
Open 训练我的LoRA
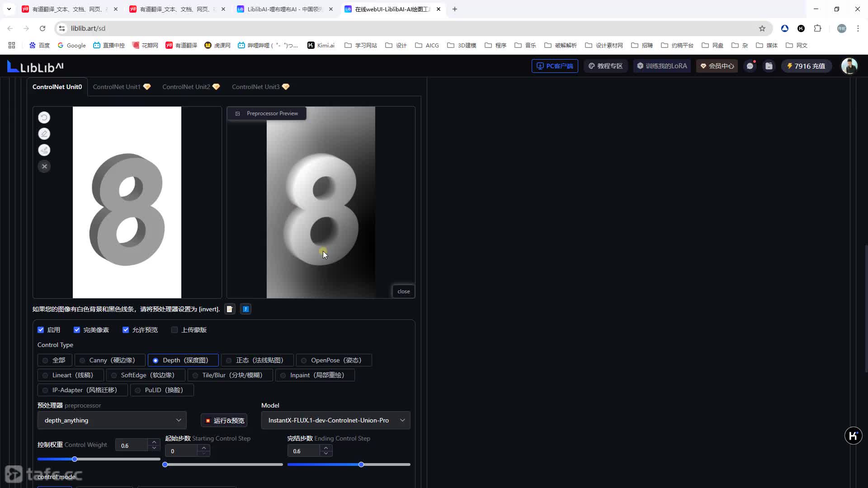[662, 66]
